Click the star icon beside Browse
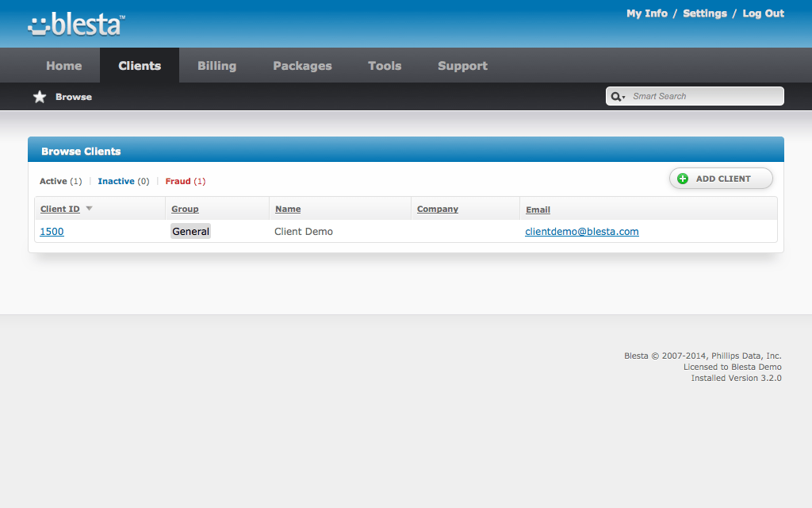 coord(40,97)
